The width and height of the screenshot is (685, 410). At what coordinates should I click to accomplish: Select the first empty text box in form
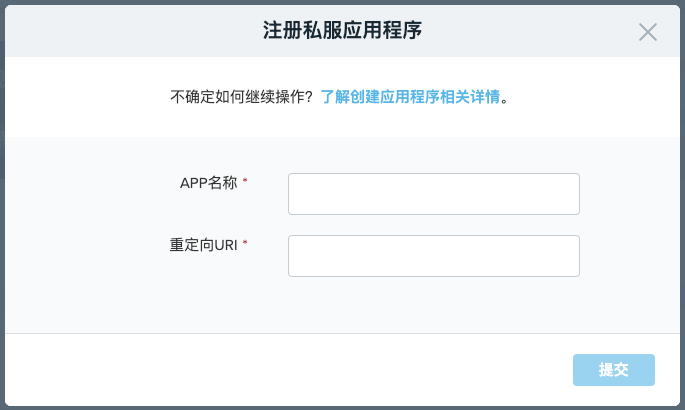tap(433, 194)
